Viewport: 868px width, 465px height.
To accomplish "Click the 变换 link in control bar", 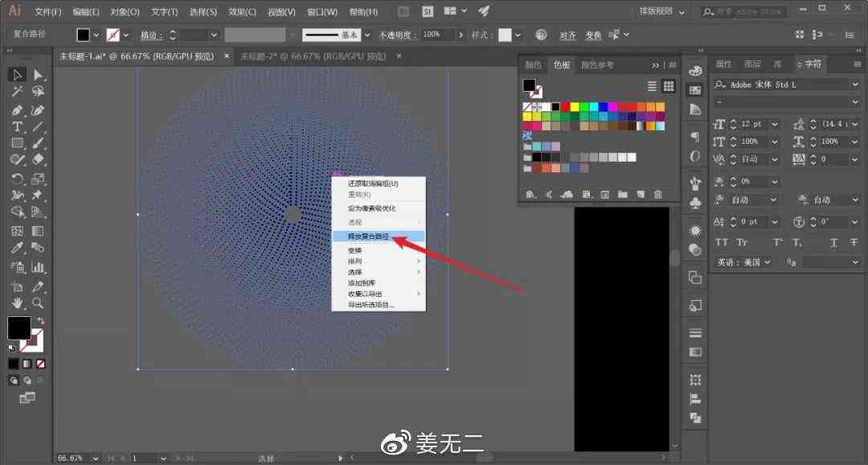I will coord(593,35).
